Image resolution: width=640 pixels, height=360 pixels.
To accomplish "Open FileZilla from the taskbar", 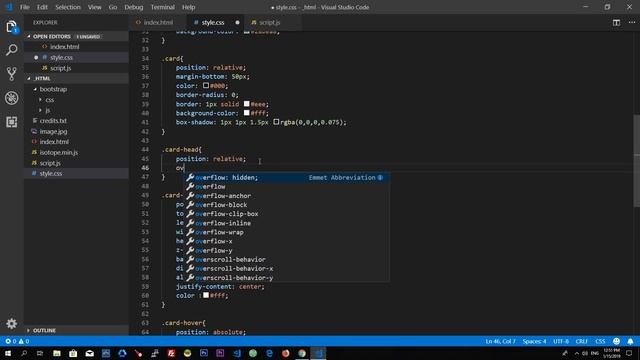I will pyautogui.click(x=171, y=353).
